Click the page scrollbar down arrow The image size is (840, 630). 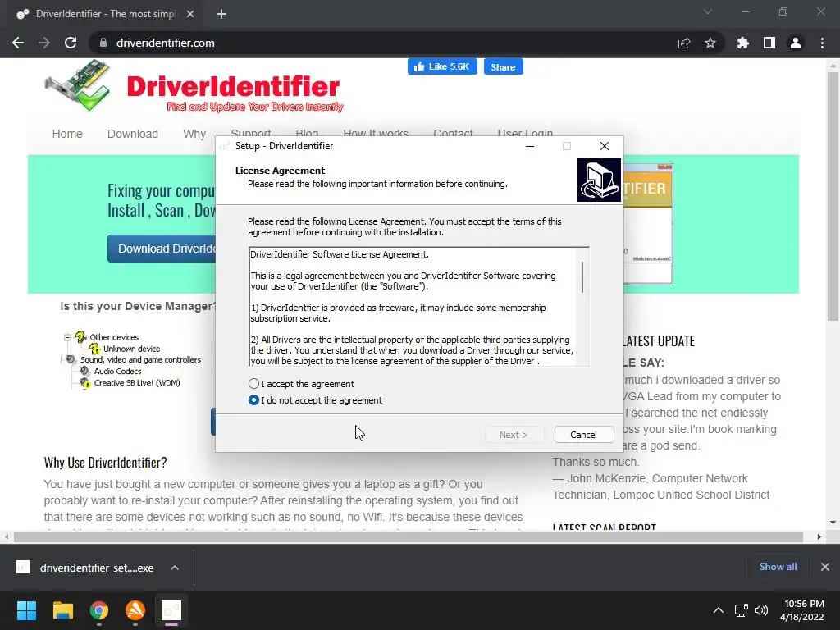(x=833, y=523)
